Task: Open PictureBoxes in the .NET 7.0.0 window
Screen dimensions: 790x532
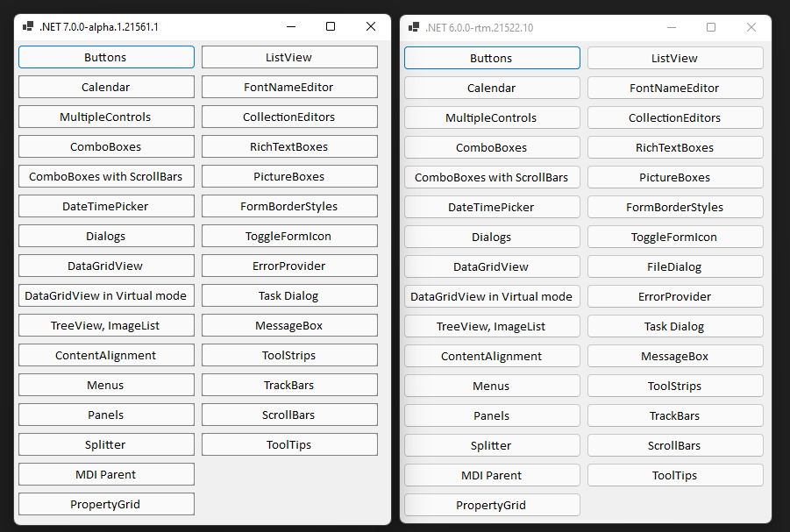Action: click(289, 176)
